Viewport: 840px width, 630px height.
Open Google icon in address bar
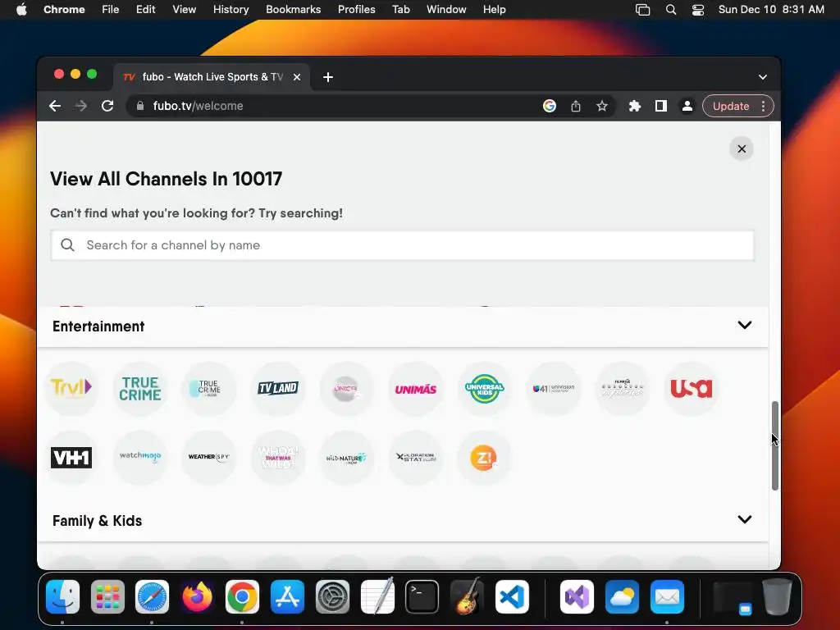[x=549, y=106]
